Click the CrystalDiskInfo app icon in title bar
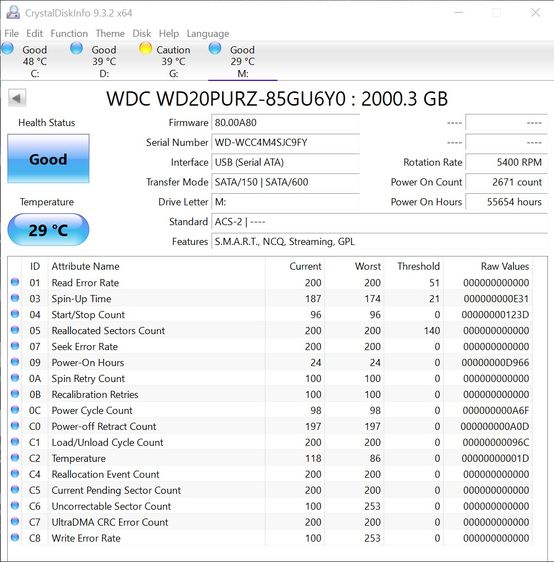This screenshot has height=562, width=554. click(x=13, y=13)
